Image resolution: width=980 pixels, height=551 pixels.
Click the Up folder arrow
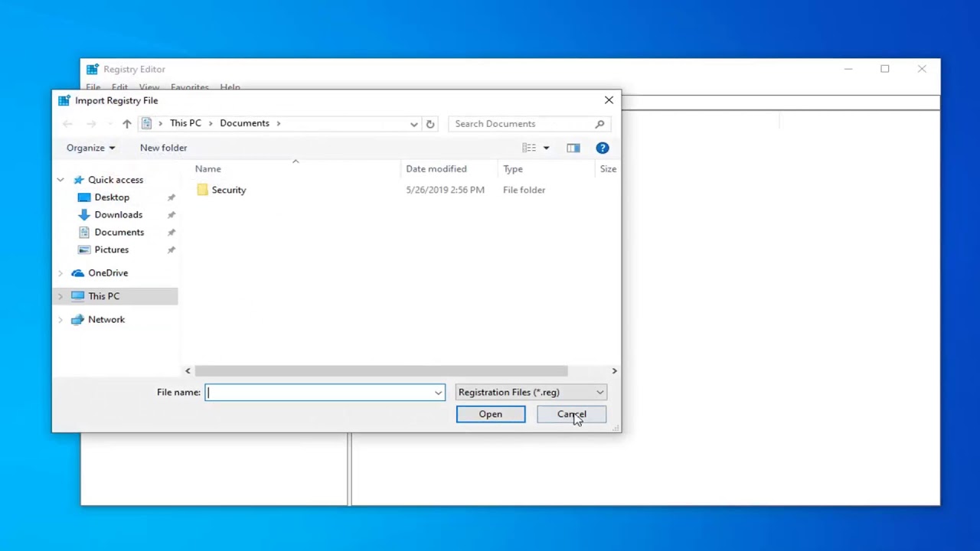click(x=126, y=123)
